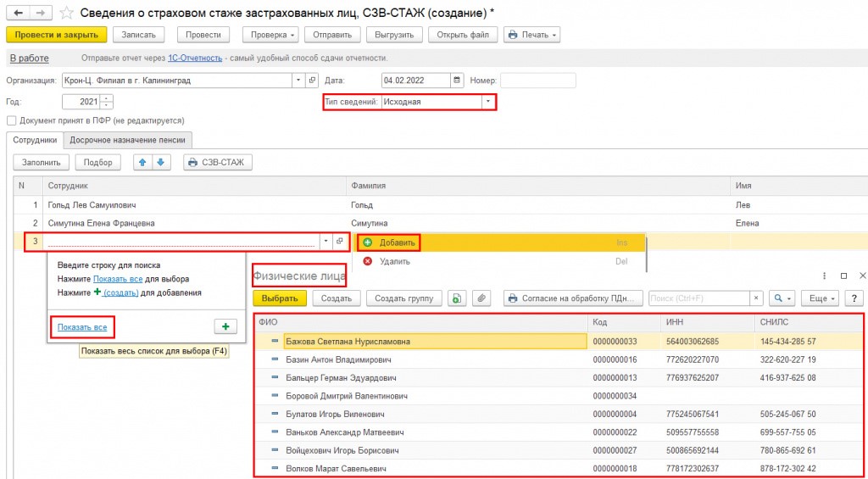Click magnifier search dropdown button
The height and width of the screenshot is (479, 868).
(x=782, y=298)
